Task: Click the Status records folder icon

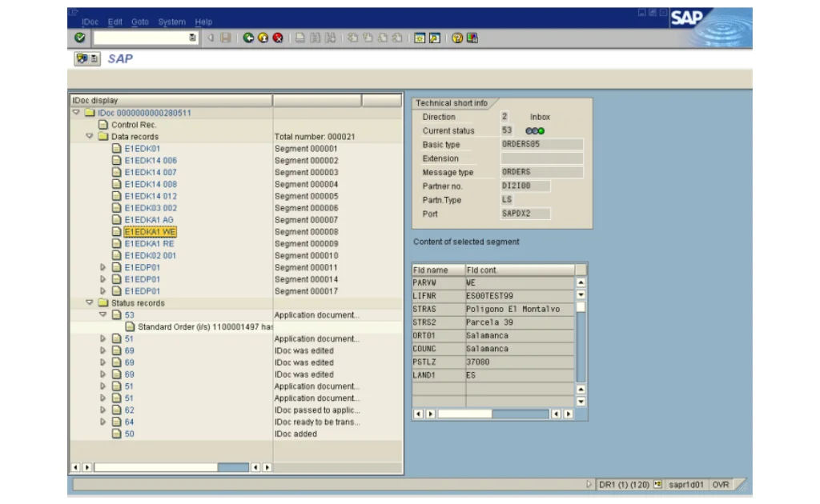Action: [103, 303]
